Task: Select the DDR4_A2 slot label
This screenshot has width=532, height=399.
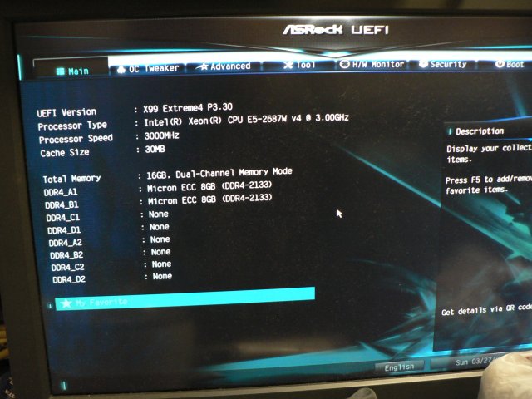Action: click(x=66, y=243)
